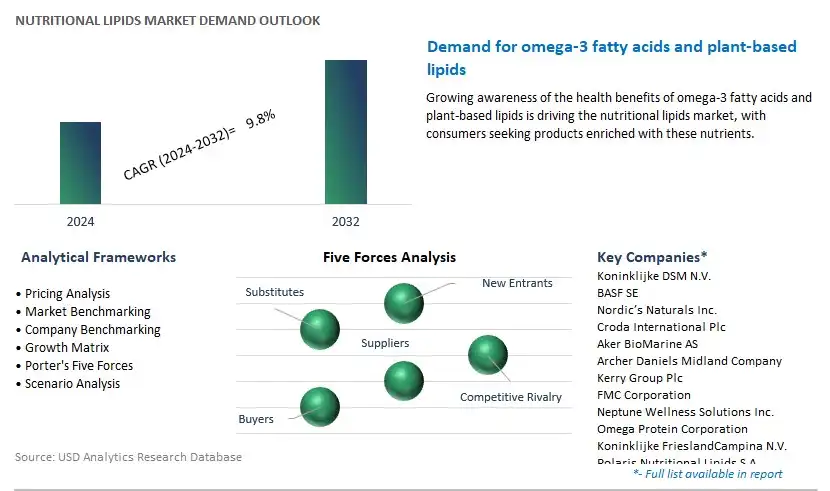830x491 pixels.
Task: Click the 2024 market bar
Action: (80, 163)
